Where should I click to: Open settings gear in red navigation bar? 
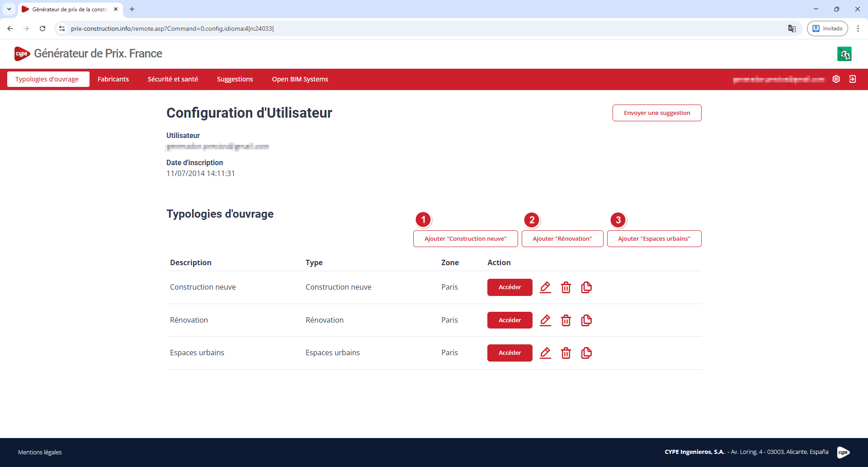pyautogui.click(x=836, y=79)
